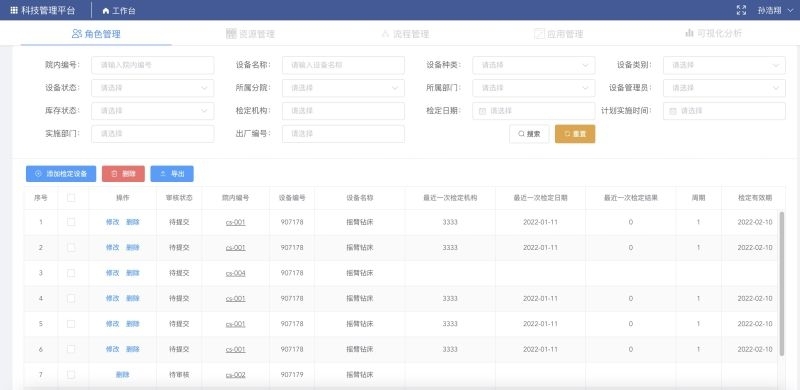Switch to 角色管理 tab
Viewport: 800px width, 390px height.
pyautogui.click(x=96, y=34)
